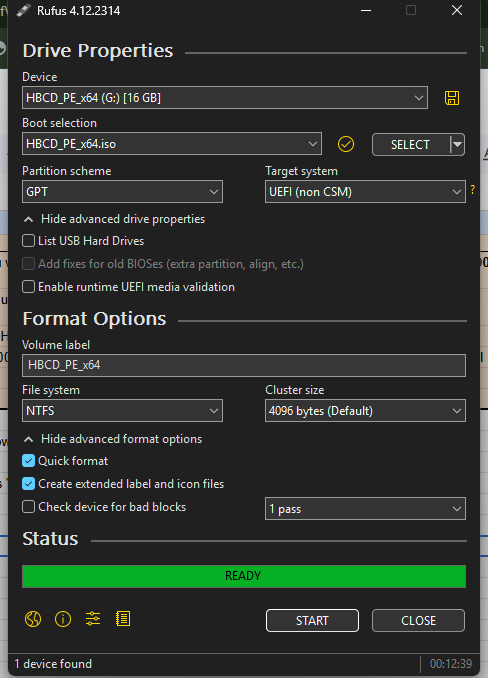Viewport: 488px width, 678px height.
Task: Open the Cluster size dropdown
Action: pyautogui.click(x=365, y=410)
